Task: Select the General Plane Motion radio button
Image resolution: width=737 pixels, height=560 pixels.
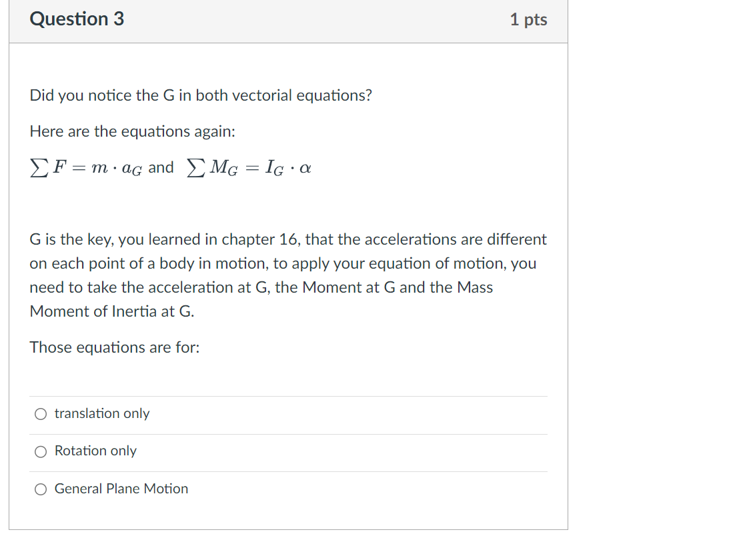Action: (40, 489)
